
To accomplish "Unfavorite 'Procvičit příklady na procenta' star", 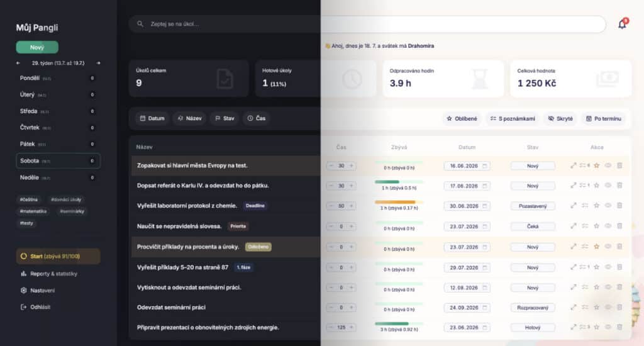I will 596,247.
